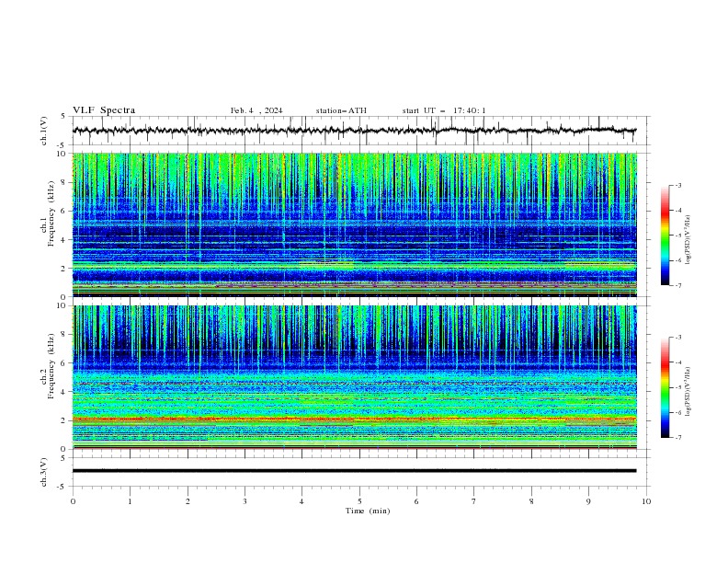This screenshot has width=728, height=563.
Task: Click time axis tick label "6"
Action: point(416,501)
